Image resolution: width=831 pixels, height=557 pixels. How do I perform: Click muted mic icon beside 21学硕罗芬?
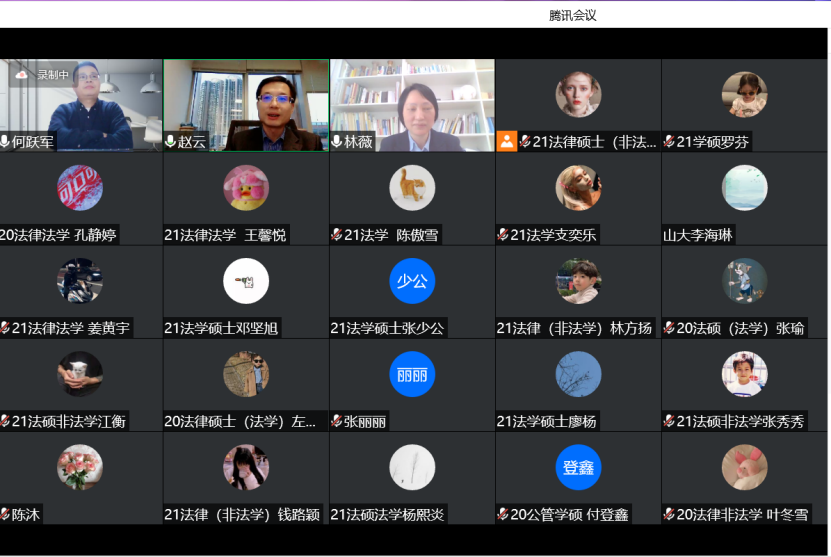coord(669,142)
